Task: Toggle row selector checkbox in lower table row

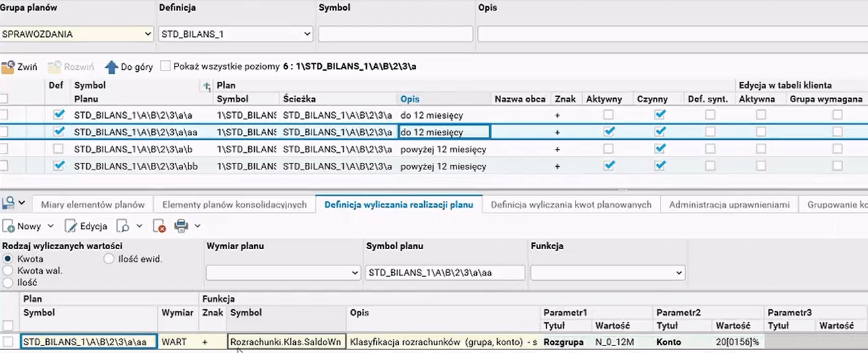Action: click(8, 342)
